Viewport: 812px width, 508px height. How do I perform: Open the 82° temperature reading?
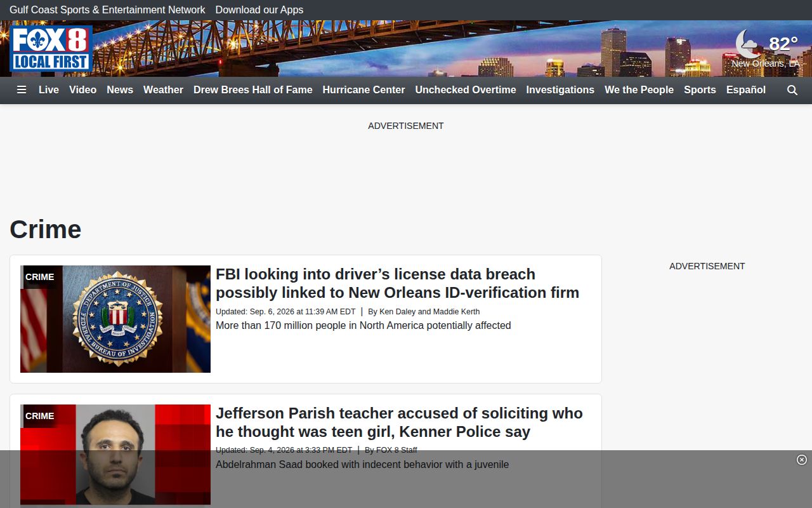point(783,44)
